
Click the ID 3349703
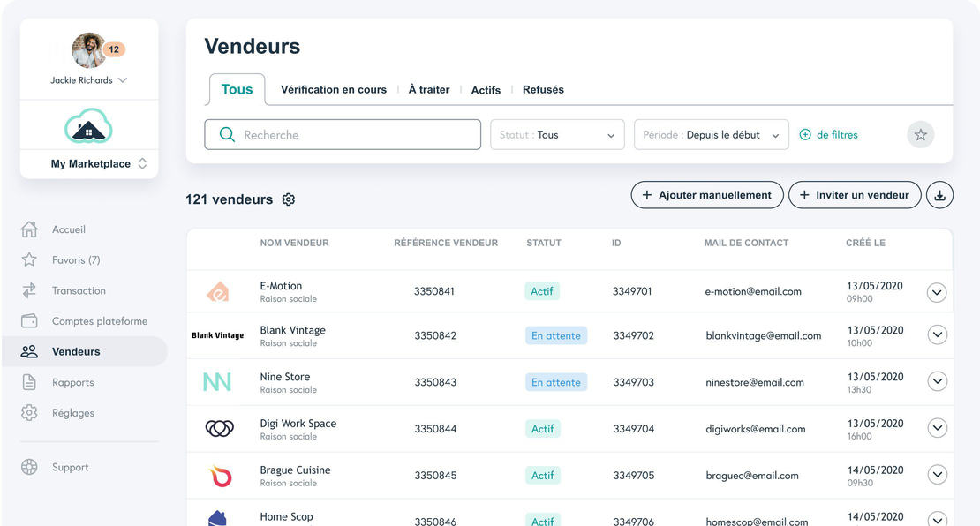(634, 382)
